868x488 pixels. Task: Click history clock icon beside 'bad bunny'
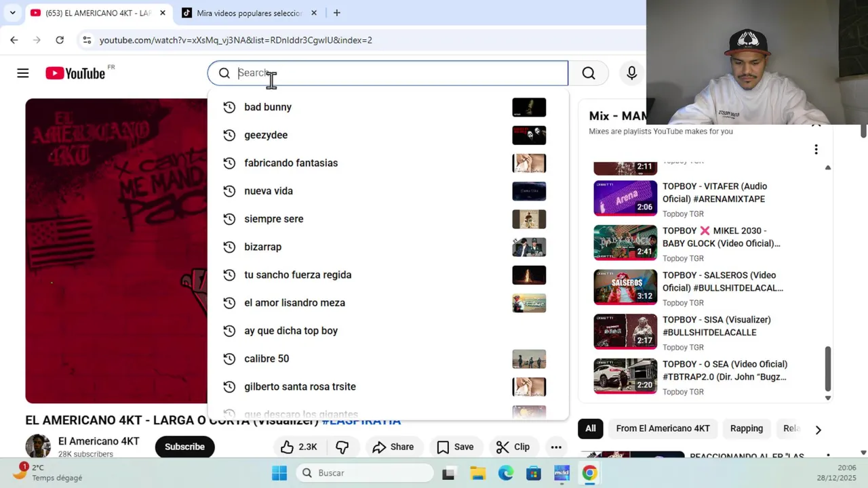click(229, 107)
